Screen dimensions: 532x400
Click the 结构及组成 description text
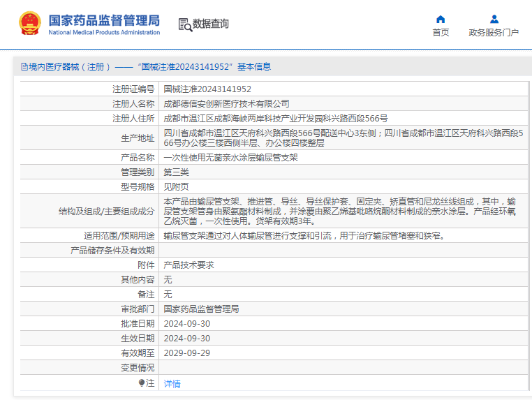pyautogui.click(x=339, y=211)
